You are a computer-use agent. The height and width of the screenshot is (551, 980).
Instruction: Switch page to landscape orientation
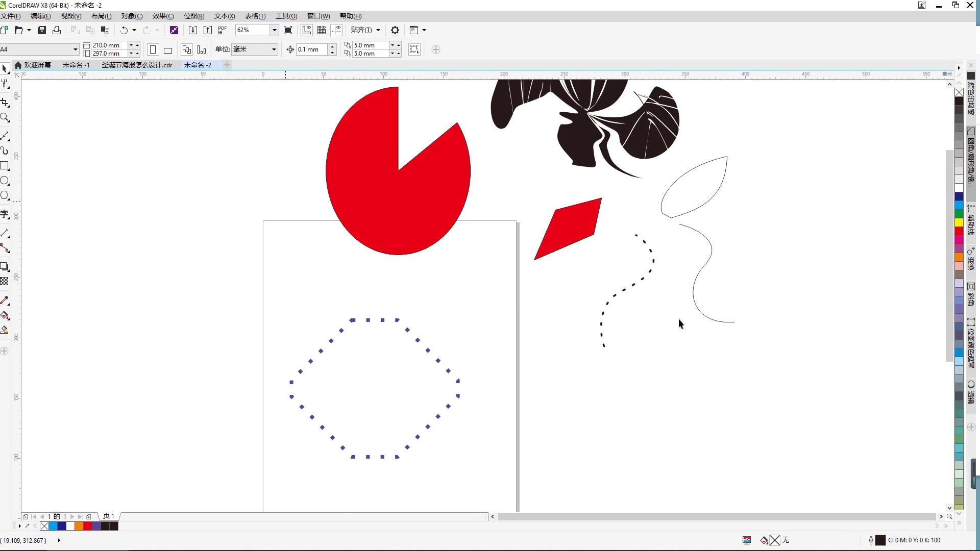168,49
